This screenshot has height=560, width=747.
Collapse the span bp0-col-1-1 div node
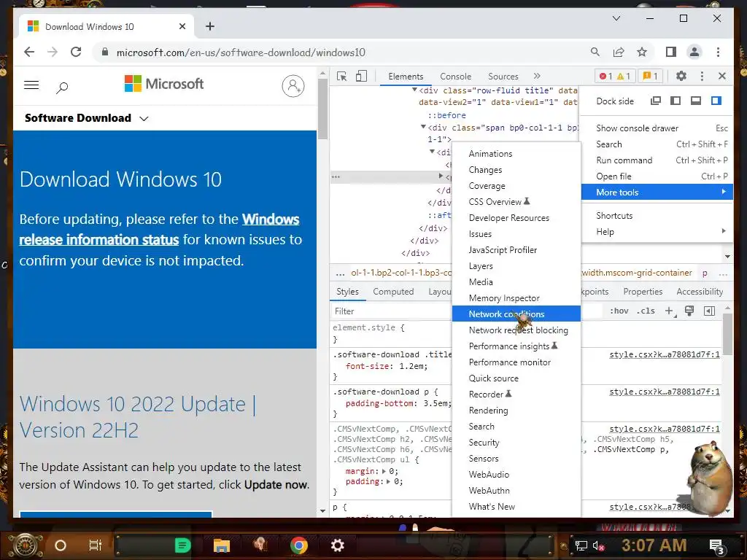[423, 127]
